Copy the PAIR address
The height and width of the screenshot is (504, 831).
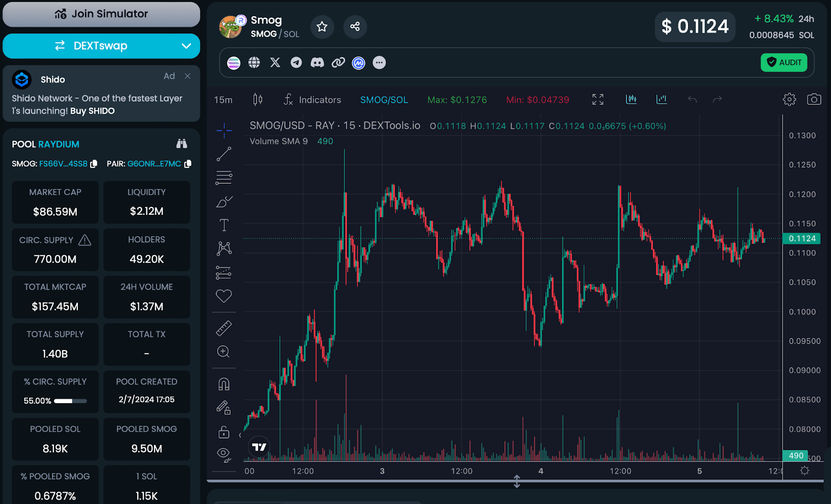(x=188, y=164)
